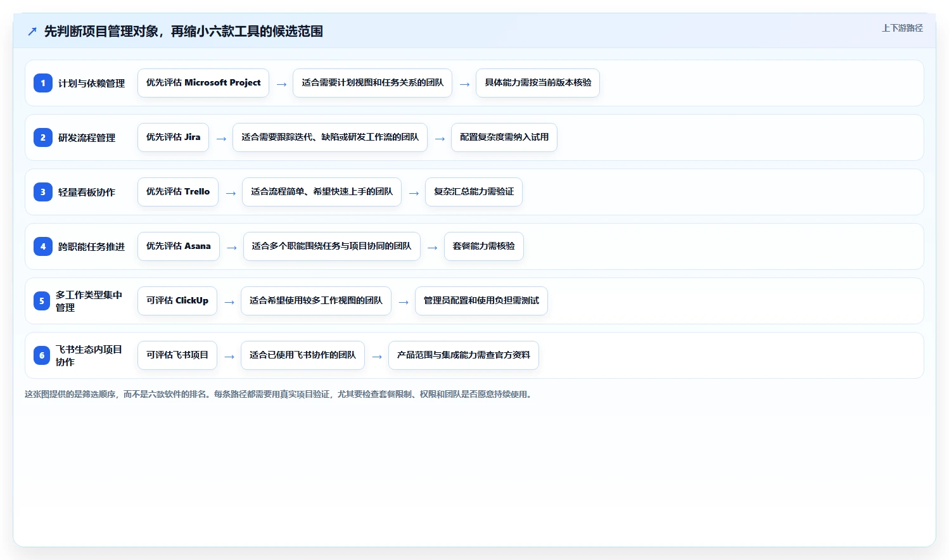Click the number 1 badge for 计划与依赖管理

pos(43,83)
